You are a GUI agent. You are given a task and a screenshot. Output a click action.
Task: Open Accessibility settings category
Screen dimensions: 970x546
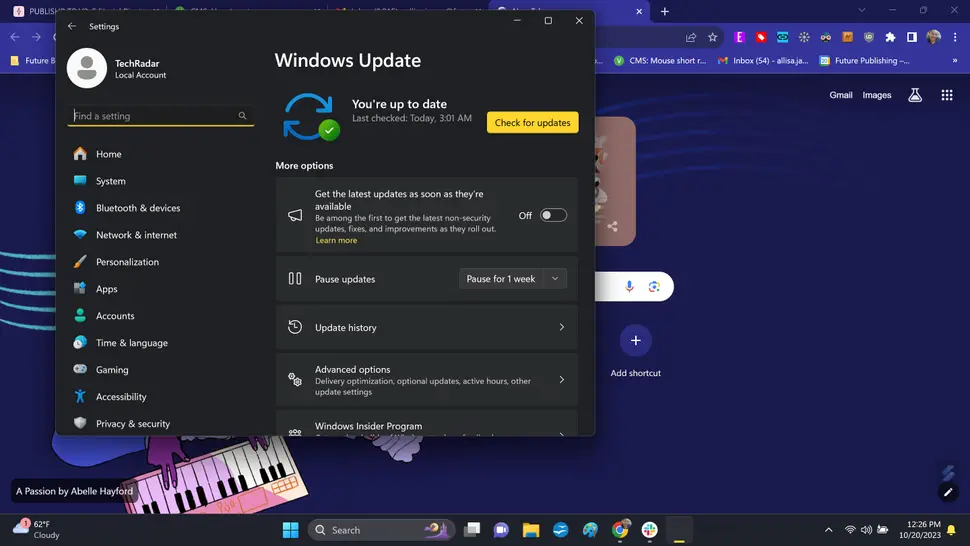point(121,396)
